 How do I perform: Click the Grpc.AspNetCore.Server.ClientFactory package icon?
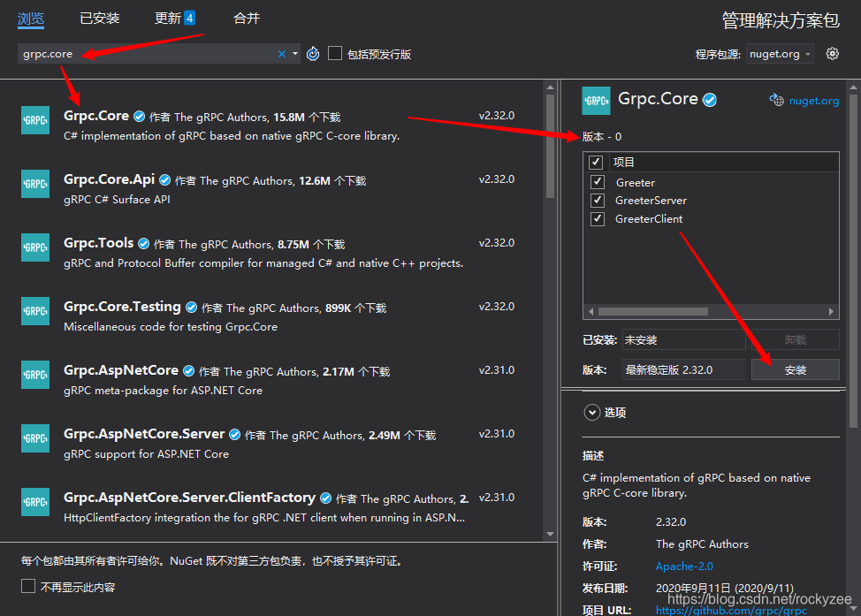coord(35,502)
